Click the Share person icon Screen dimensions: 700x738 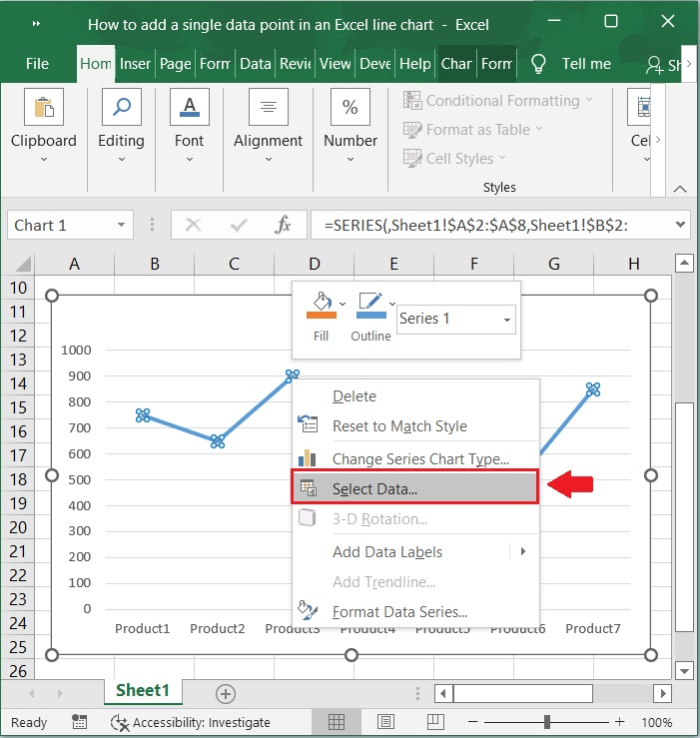coord(654,65)
